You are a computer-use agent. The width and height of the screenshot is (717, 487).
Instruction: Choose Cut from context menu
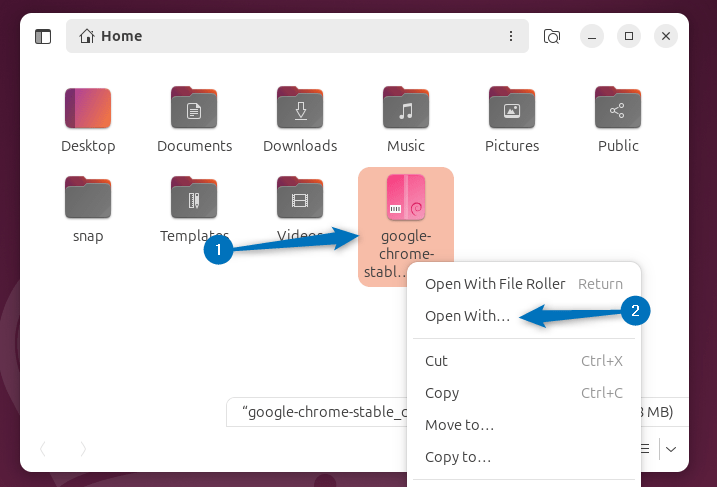pyautogui.click(x=524, y=361)
